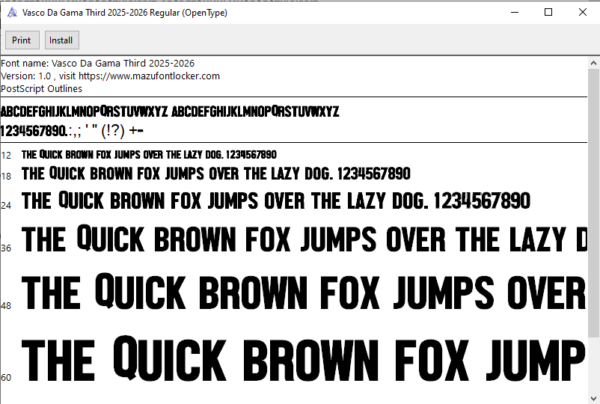
Task: Click the size 12 pangram sample
Action: (149, 155)
